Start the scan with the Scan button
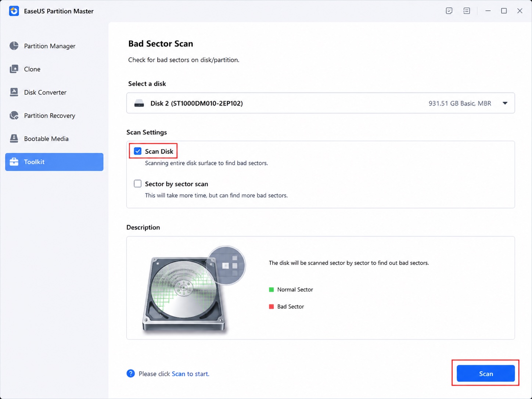 [x=486, y=374]
